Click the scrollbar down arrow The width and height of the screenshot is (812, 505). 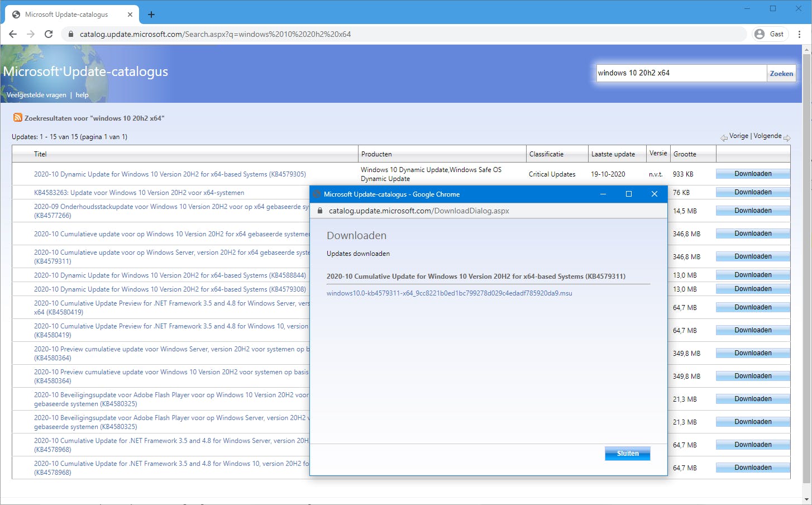806,499
